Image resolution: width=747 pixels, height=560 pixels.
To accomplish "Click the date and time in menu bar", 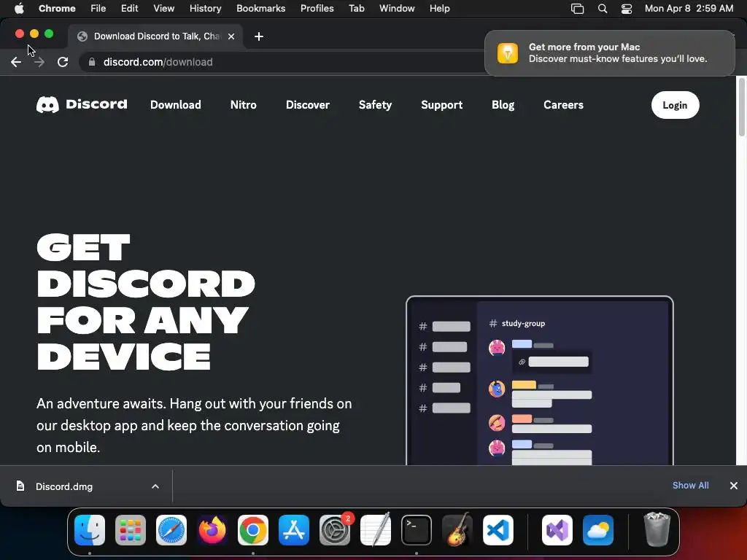I will (x=689, y=8).
